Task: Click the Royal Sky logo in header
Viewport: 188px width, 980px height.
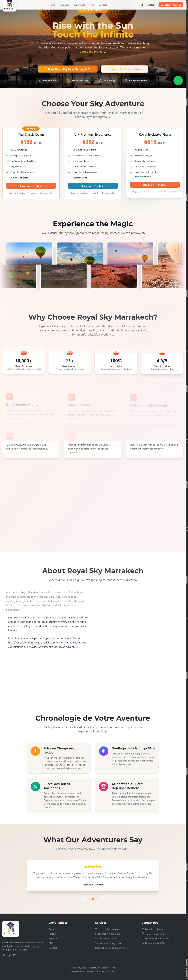Action: [9, 5]
